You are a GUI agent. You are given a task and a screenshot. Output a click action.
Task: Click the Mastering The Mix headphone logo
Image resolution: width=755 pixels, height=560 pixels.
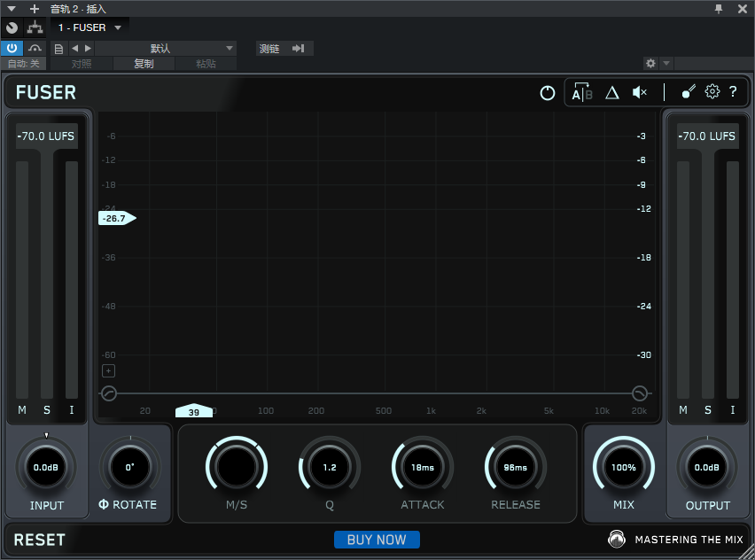click(617, 540)
